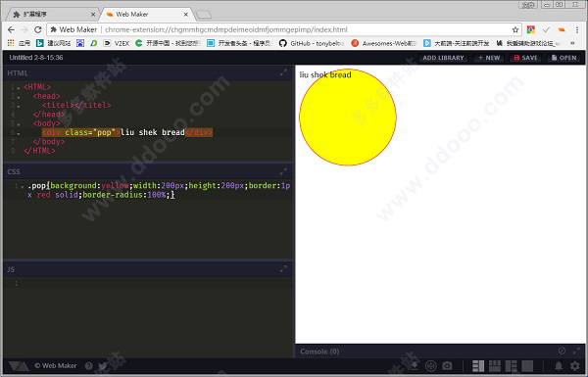The image size is (588, 377).
Task: Open the Chrome three-dot menu
Action: click(x=577, y=29)
